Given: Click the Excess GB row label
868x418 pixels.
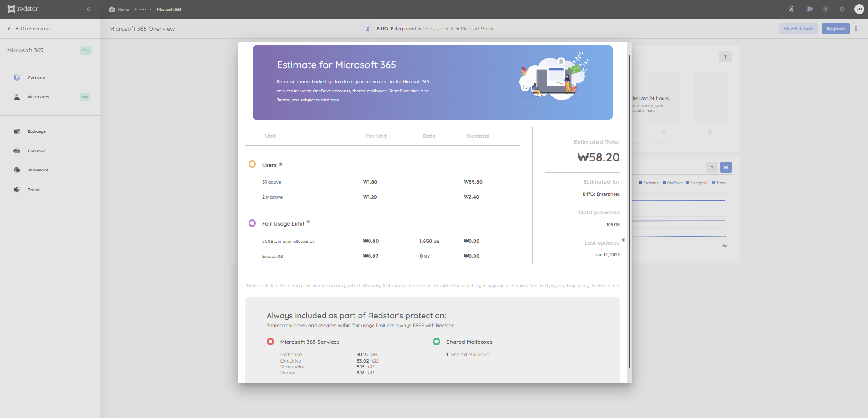Looking at the screenshot, I should (x=272, y=257).
